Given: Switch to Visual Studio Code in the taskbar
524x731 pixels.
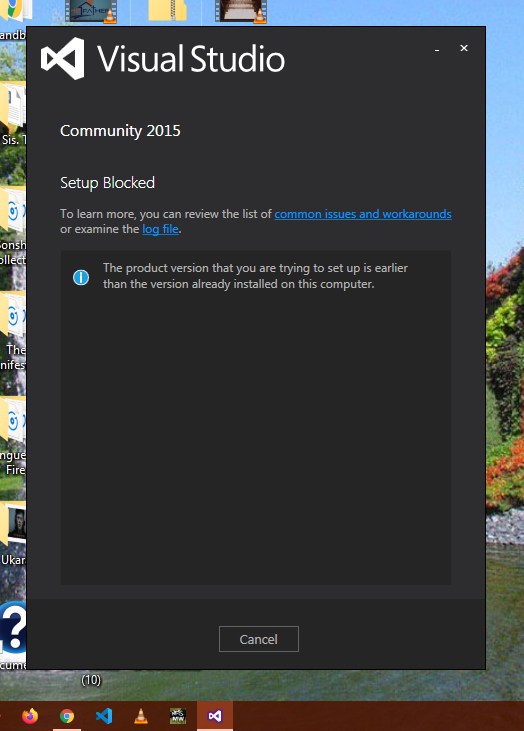Looking at the screenshot, I should point(103,716).
